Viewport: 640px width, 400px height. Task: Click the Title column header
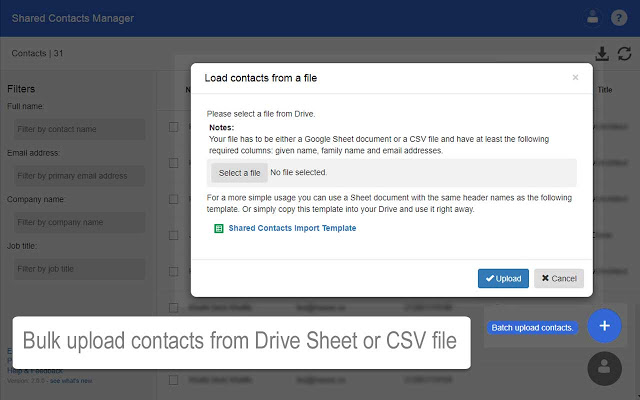[604, 90]
